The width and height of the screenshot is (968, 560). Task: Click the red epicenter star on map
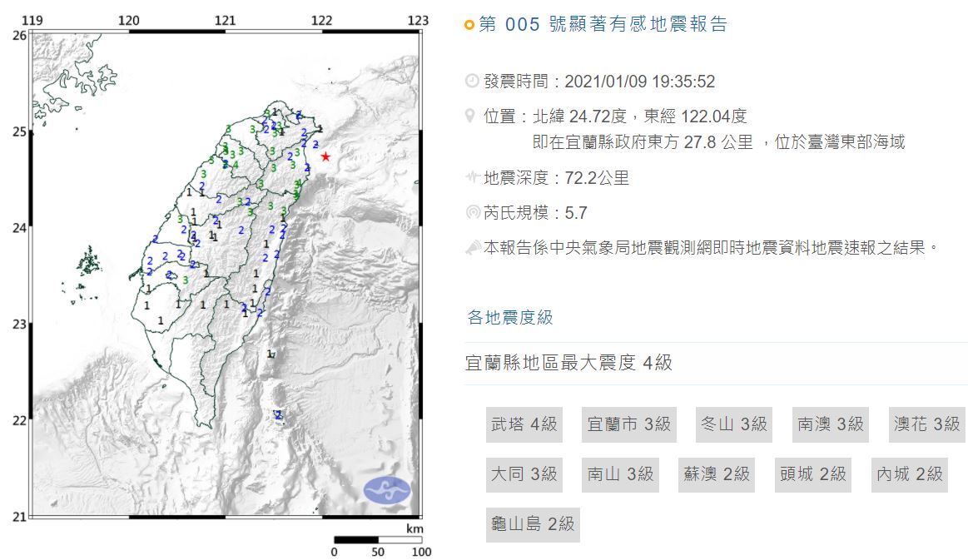325,156
